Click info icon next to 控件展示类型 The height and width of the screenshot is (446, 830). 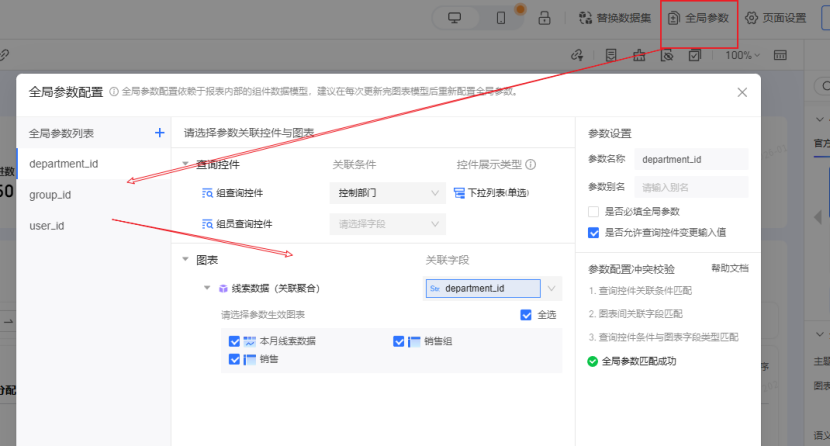pyautogui.click(x=531, y=165)
